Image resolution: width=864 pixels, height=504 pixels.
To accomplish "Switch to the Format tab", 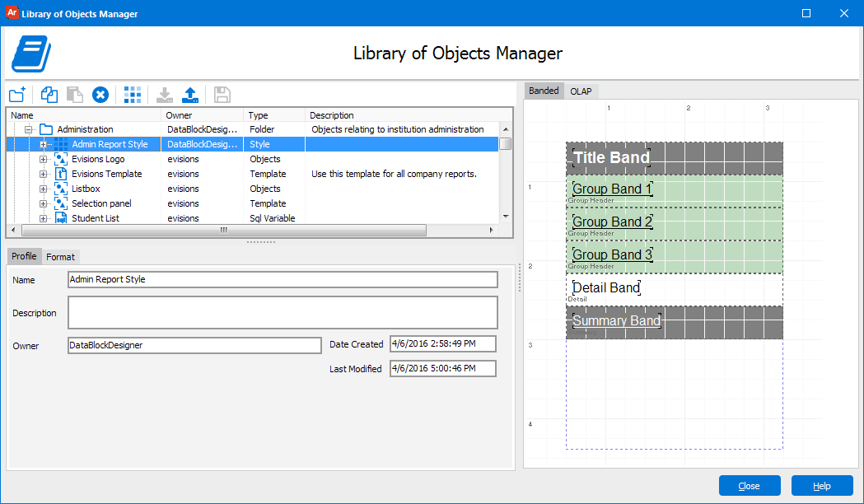I will [60, 256].
